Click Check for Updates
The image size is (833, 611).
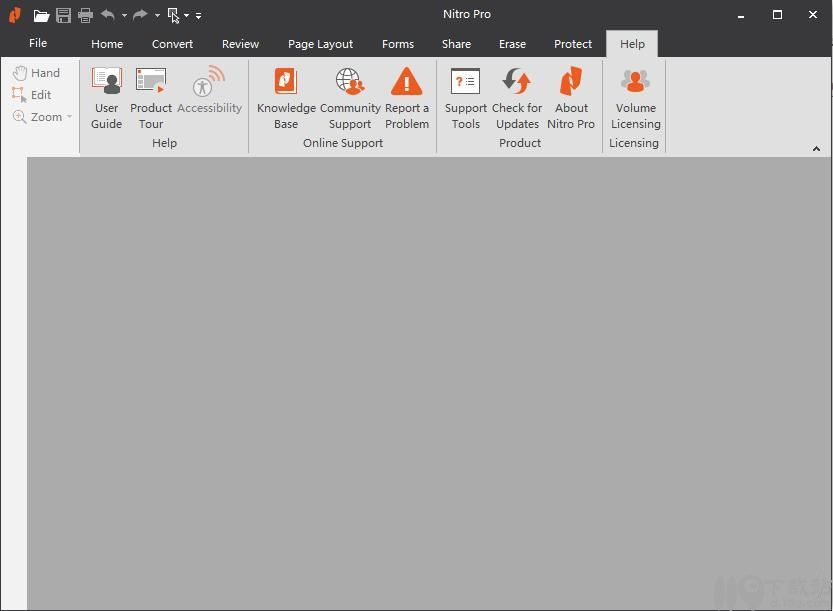517,98
